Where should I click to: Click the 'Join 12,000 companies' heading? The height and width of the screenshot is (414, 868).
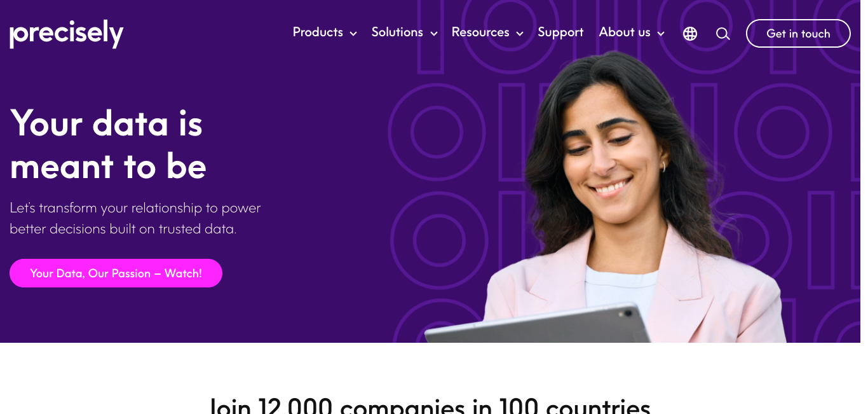click(x=430, y=405)
